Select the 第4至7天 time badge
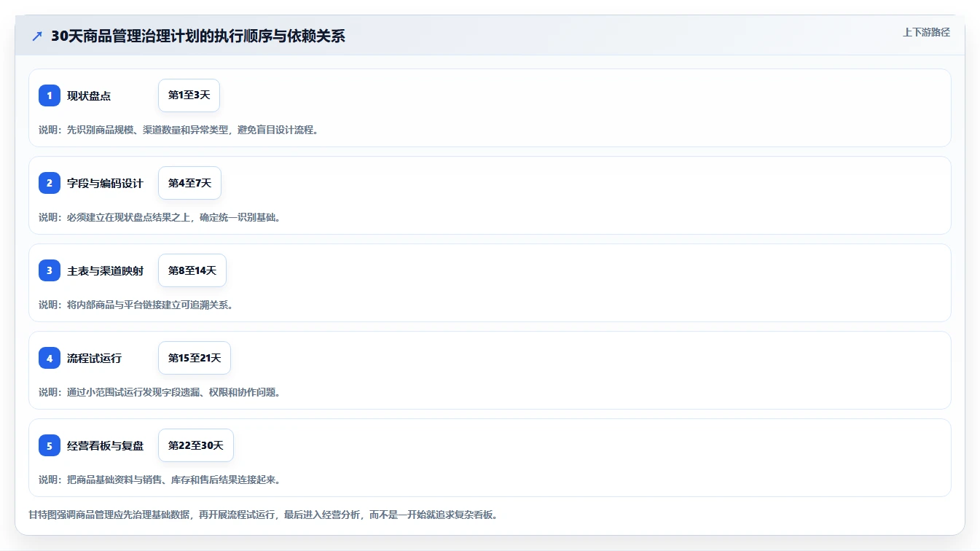 pos(189,183)
